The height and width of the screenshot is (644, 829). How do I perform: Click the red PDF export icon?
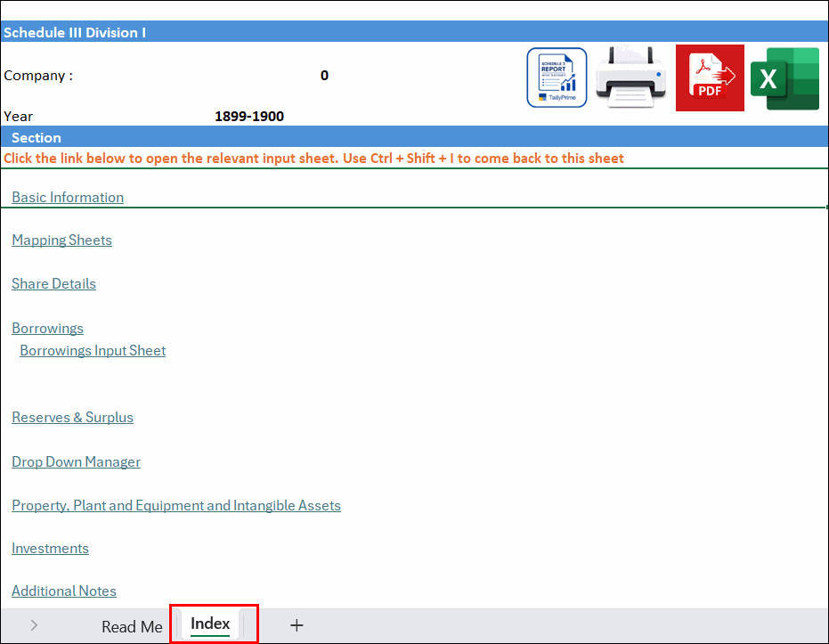click(710, 77)
